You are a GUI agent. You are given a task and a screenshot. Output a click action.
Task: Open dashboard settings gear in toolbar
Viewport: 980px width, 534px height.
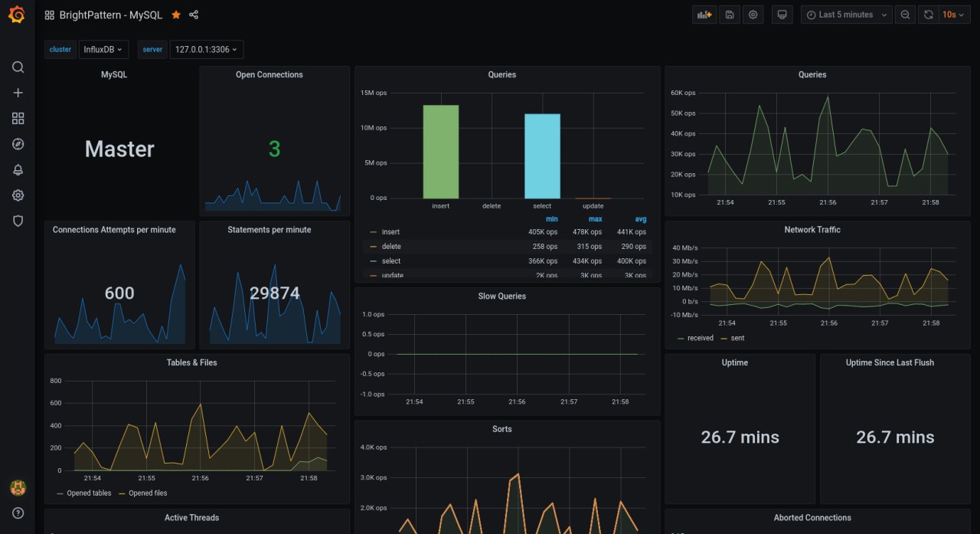pos(753,15)
